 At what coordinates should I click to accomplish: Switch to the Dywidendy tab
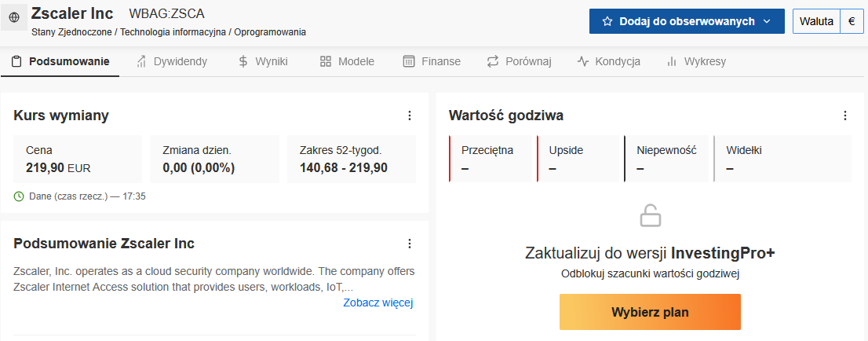(172, 61)
